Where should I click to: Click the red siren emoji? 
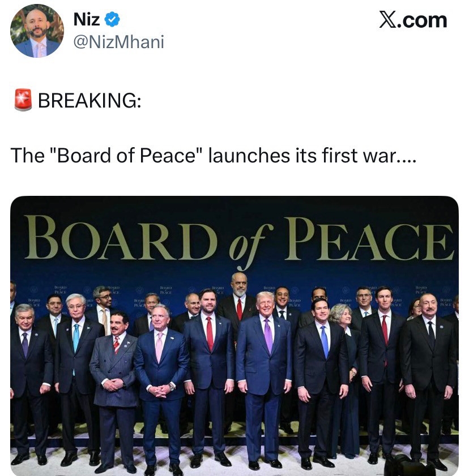coord(22,101)
